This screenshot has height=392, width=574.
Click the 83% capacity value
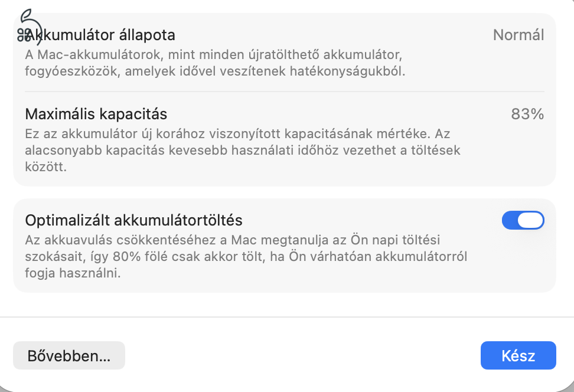(x=527, y=114)
